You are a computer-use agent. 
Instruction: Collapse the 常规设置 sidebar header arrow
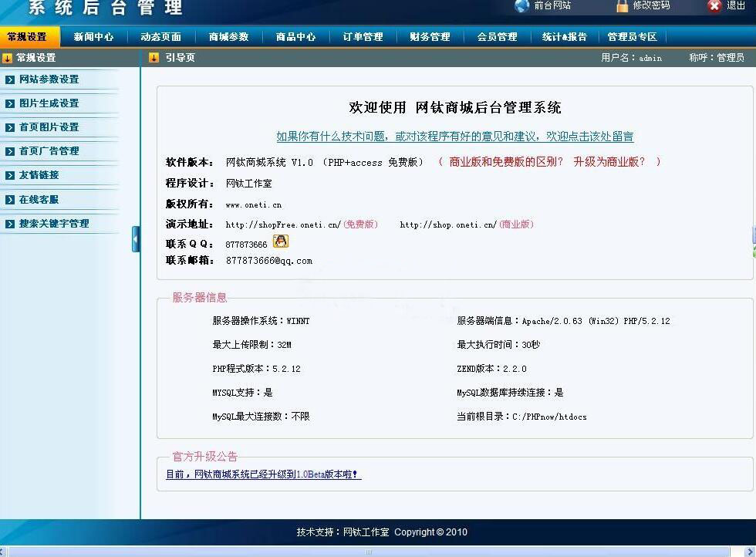[x=8, y=58]
